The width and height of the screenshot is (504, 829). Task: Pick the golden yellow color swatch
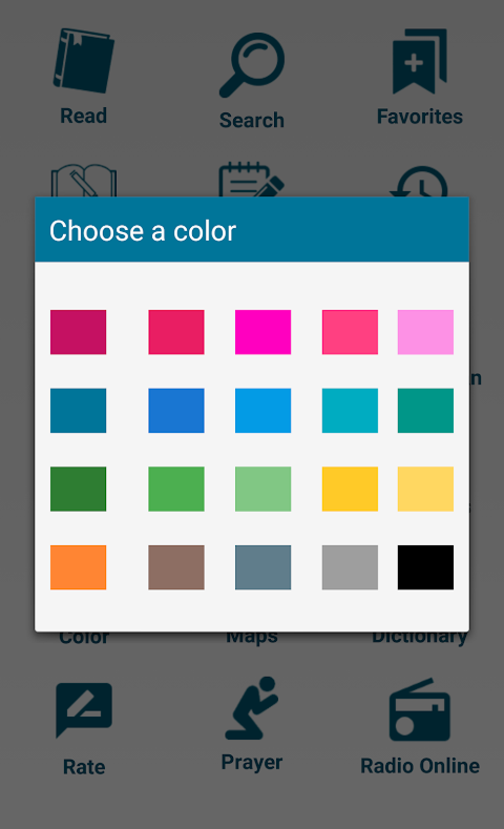350,488
